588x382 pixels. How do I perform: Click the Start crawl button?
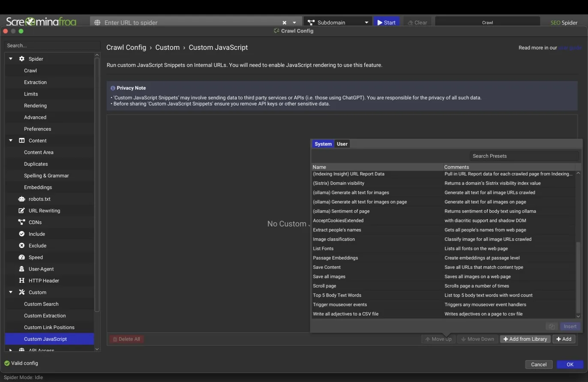coord(387,23)
